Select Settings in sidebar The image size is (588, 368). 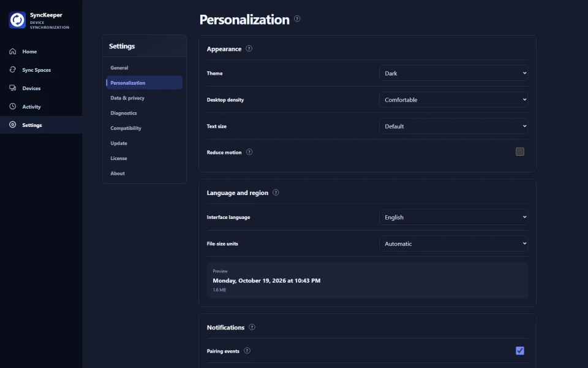[41, 125]
